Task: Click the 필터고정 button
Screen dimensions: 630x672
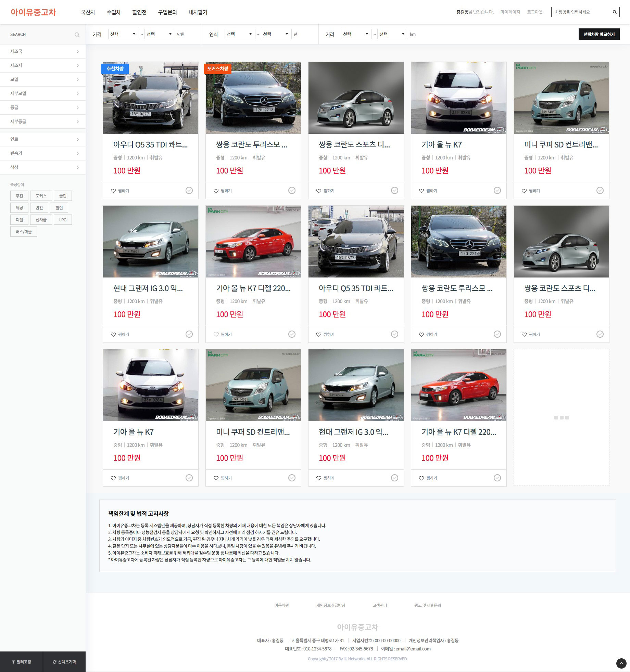Action: [21, 662]
